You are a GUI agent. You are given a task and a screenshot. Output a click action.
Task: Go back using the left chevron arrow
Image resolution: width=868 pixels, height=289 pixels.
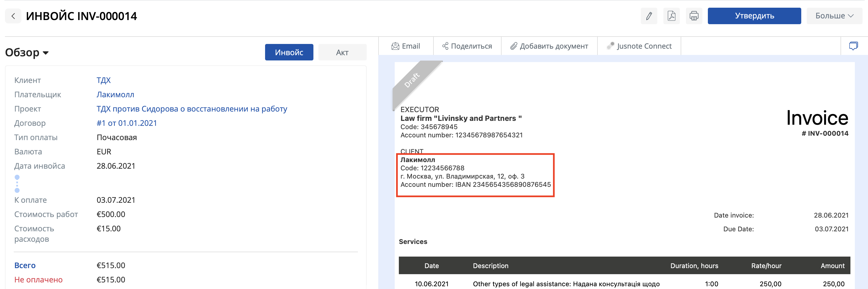coord(13,16)
